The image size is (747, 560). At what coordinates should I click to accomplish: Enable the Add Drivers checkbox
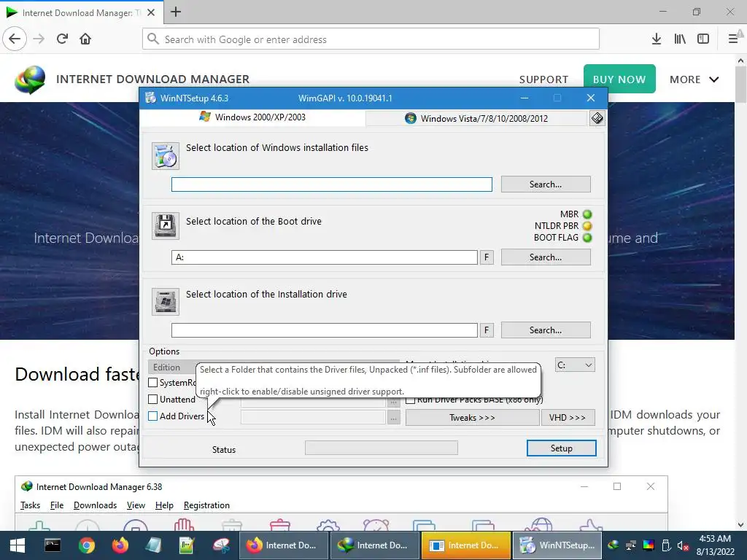tap(153, 416)
